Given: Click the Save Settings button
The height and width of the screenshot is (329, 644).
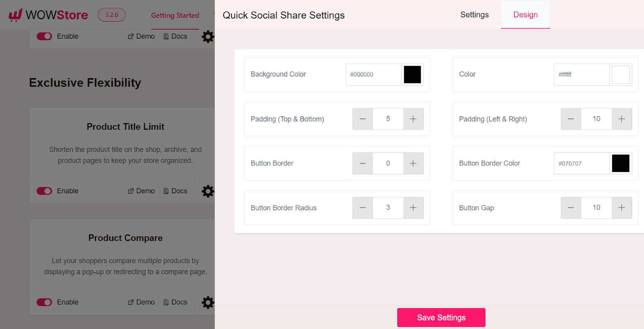Looking at the screenshot, I should click(441, 317).
